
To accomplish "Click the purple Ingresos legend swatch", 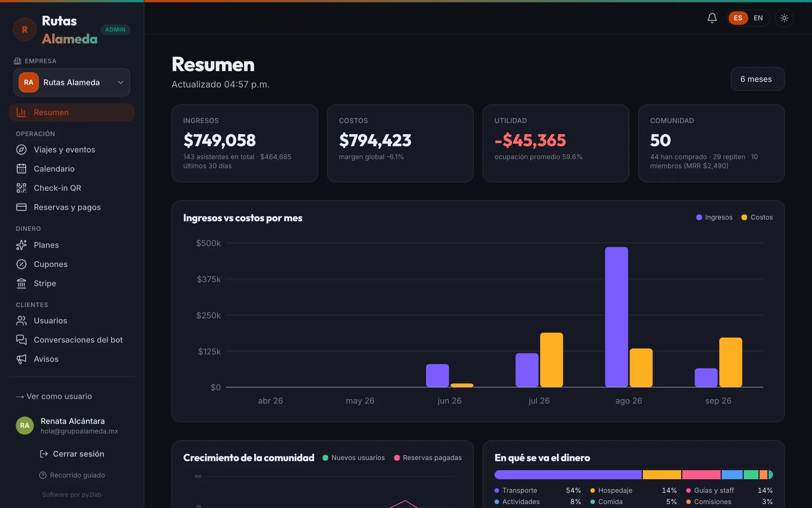I will coord(699,217).
